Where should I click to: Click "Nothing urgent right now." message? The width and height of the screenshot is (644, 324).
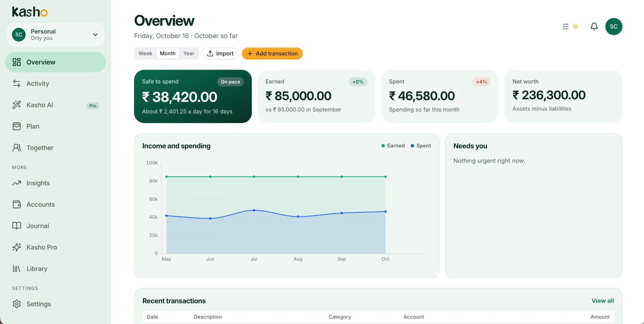tap(489, 161)
